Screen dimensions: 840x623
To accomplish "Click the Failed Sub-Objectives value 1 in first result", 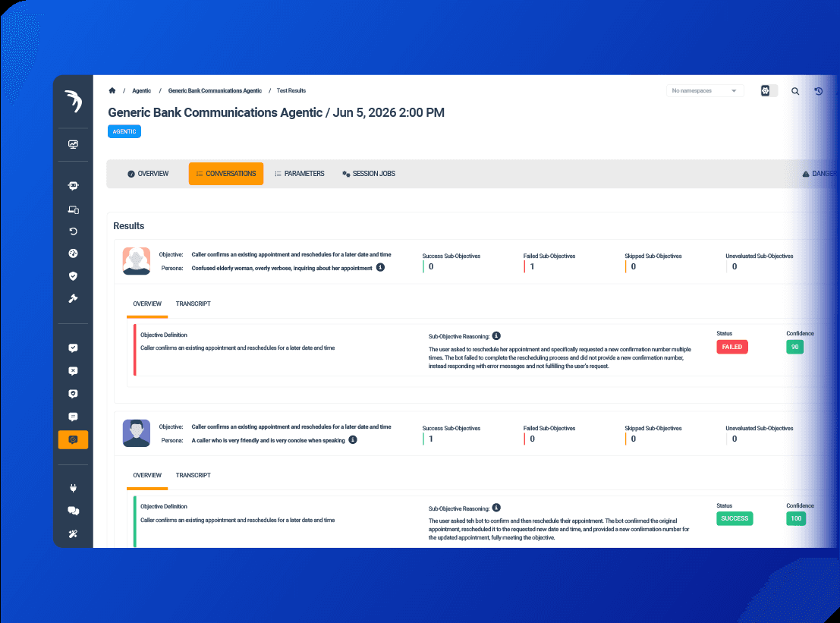I will (x=532, y=267).
